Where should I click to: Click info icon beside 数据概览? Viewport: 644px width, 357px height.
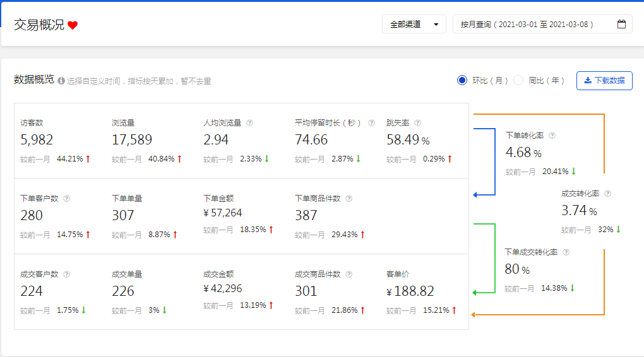(x=61, y=81)
